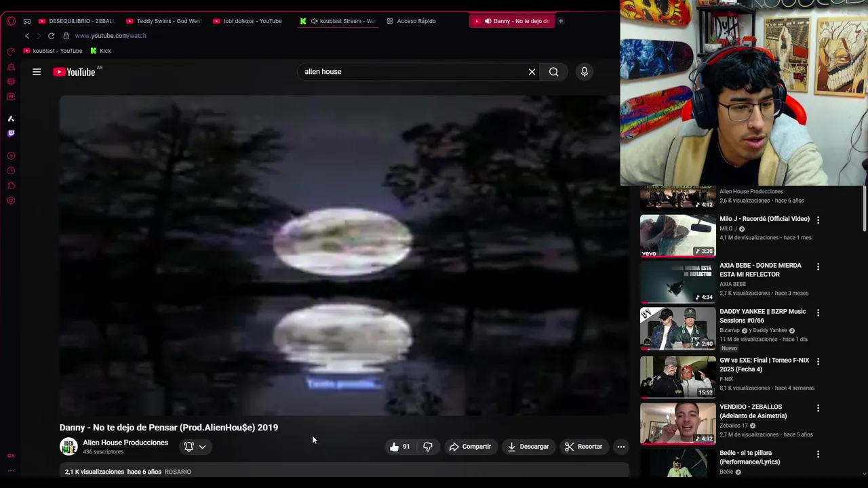This screenshot has height=488, width=868.
Task: Open sidebar Settings gear icon
Action: pos(11,201)
